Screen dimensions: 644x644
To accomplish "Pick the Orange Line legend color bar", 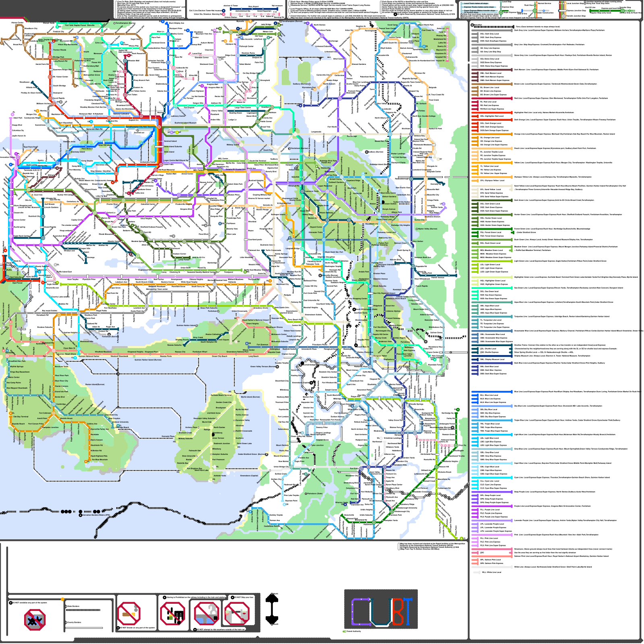I will click(x=492, y=134).
